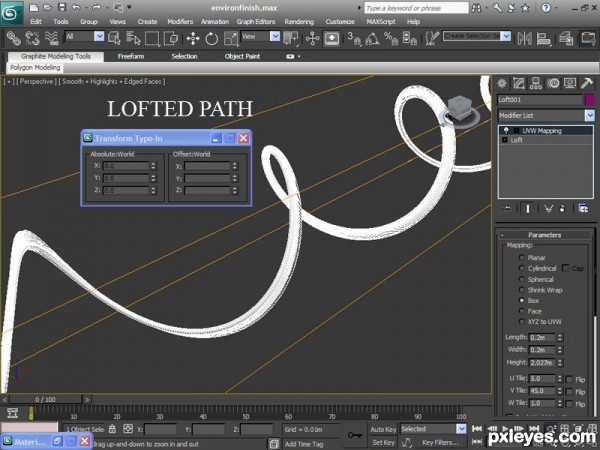Toggle Percent Snap icon
This screenshot has width=600, height=450.
(391, 38)
